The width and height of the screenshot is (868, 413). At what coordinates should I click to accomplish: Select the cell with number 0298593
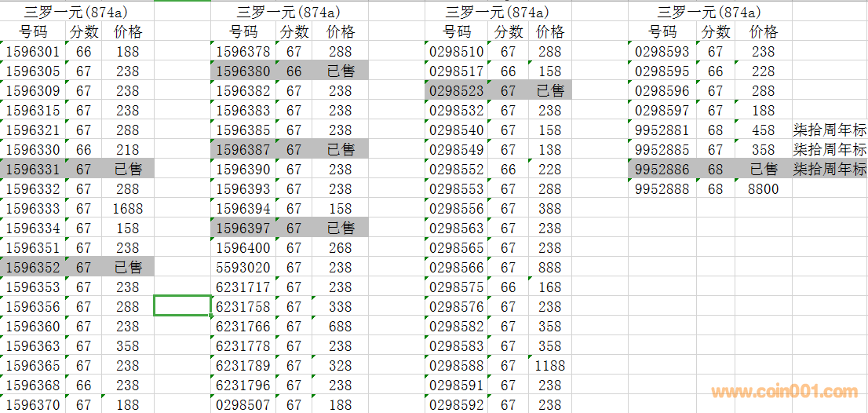point(662,52)
